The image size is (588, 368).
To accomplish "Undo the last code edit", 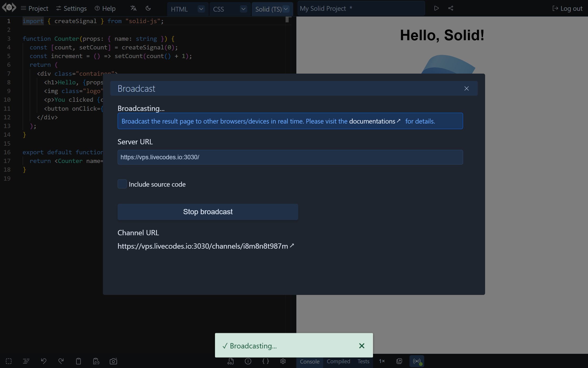I will click(x=44, y=361).
